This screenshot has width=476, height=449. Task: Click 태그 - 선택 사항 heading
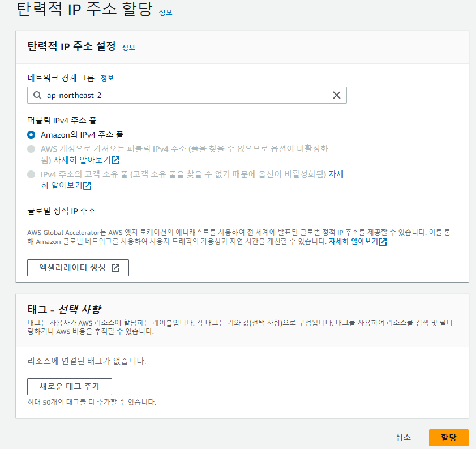tap(65, 309)
